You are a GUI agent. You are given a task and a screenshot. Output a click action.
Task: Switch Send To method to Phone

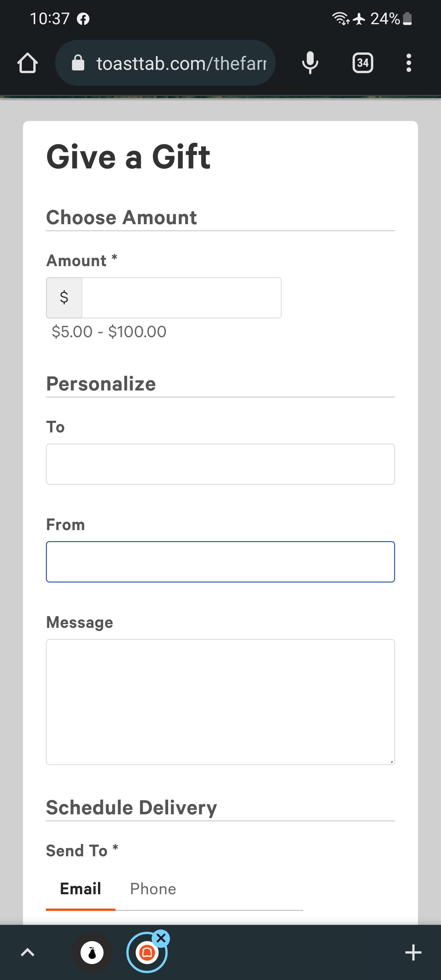coord(153,888)
